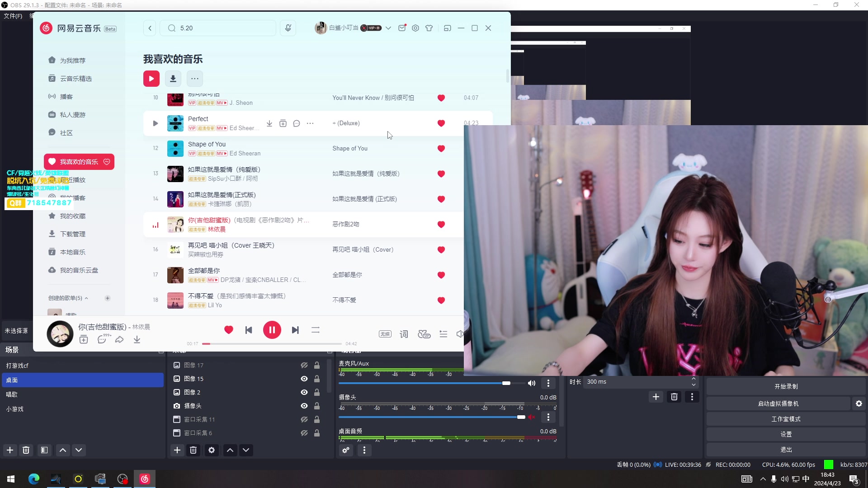Image resolution: width=868 pixels, height=488 pixels.
Task: Download all songs in liked playlist
Action: coord(173,79)
